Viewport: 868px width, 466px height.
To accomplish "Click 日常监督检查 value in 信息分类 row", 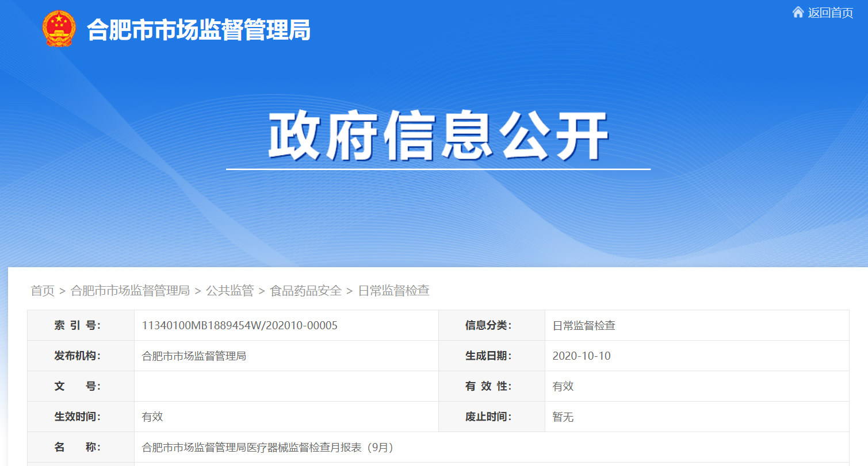I will [584, 326].
